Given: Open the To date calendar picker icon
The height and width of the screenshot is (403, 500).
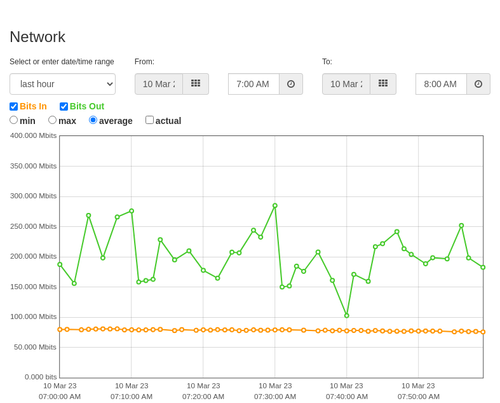Looking at the screenshot, I should (x=383, y=84).
